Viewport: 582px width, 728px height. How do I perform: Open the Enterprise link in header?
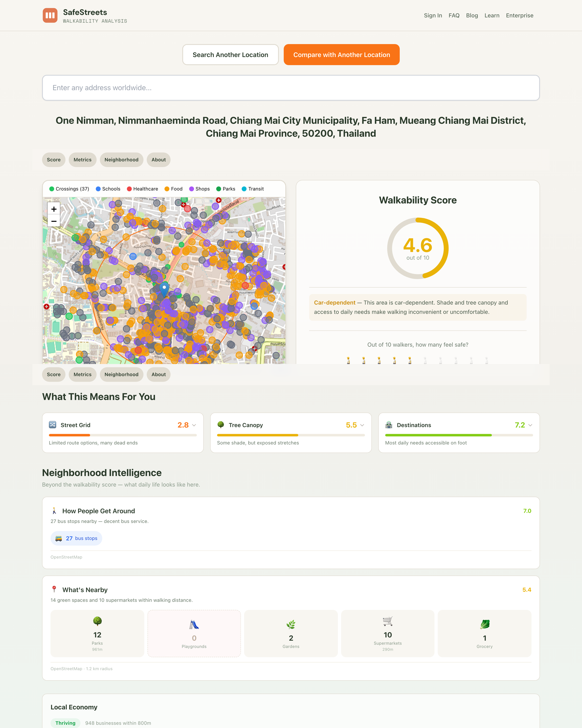(x=519, y=16)
